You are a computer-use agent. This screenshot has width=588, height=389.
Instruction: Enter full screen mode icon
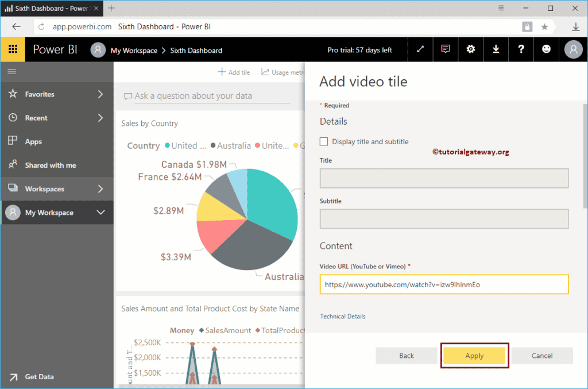(420, 49)
